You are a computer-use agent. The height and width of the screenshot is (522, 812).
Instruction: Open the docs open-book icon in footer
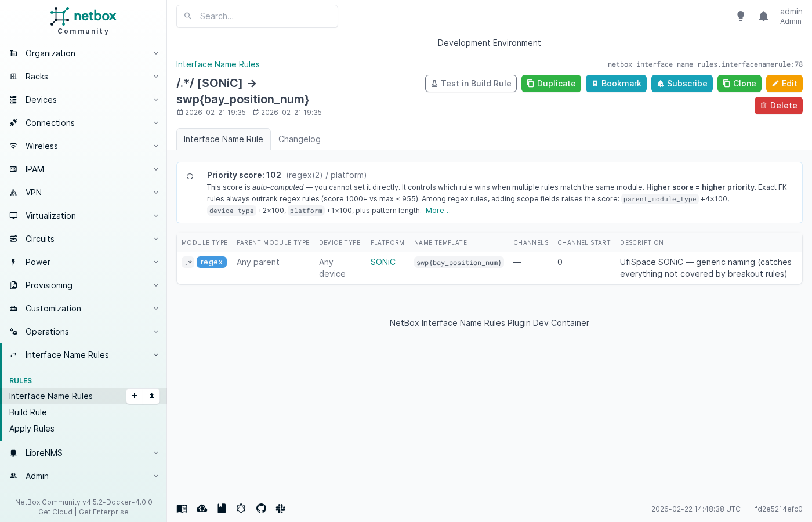[182, 509]
